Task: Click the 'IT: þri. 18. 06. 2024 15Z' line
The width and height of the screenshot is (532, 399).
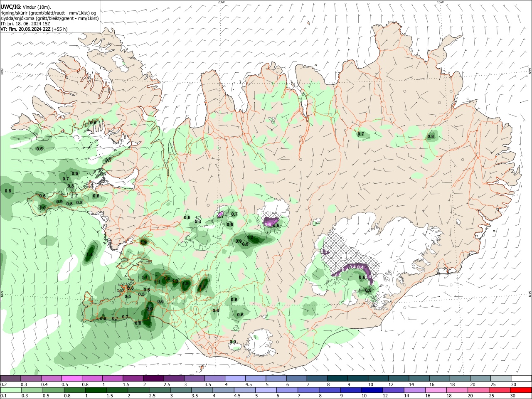Action: click(25, 24)
